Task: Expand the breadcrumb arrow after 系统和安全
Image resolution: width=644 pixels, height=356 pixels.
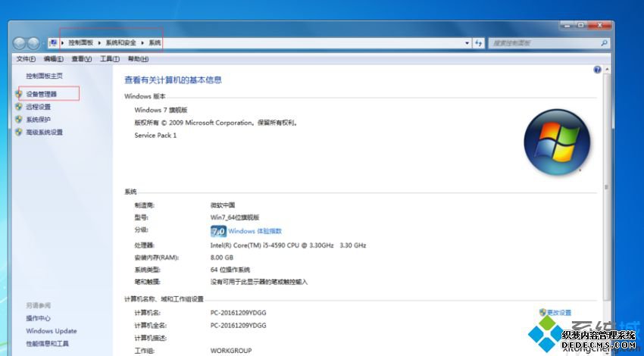Action: (142, 42)
